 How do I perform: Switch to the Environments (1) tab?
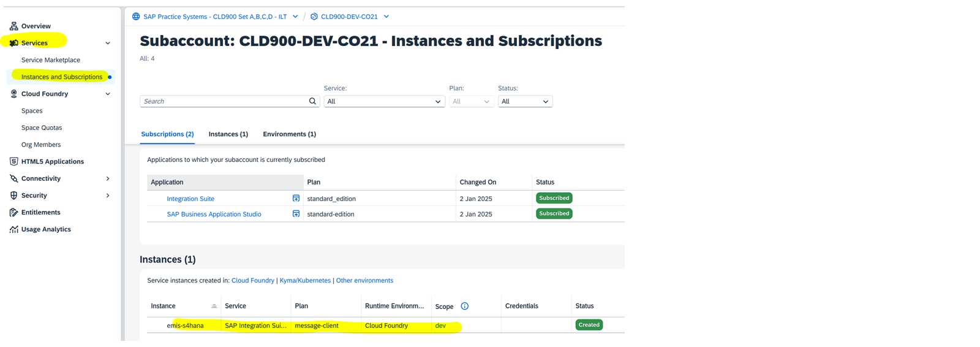[289, 134]
